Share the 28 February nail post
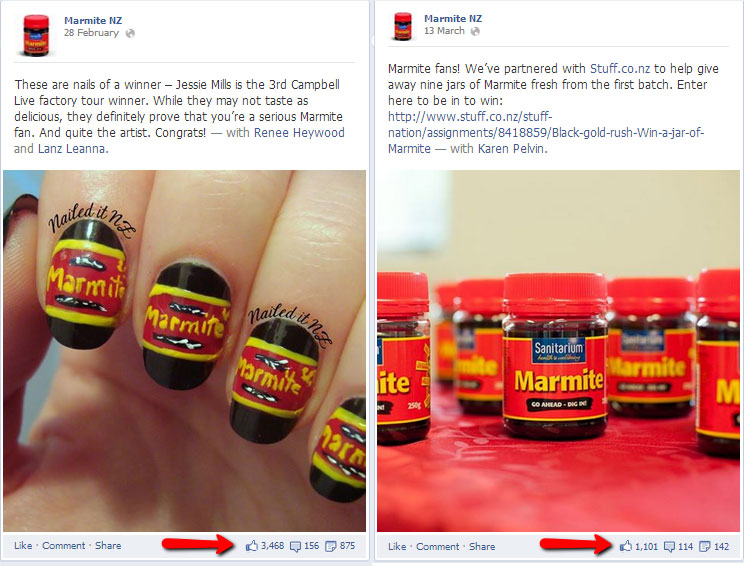This screenshot has width=744, height=566. point(108,546)
